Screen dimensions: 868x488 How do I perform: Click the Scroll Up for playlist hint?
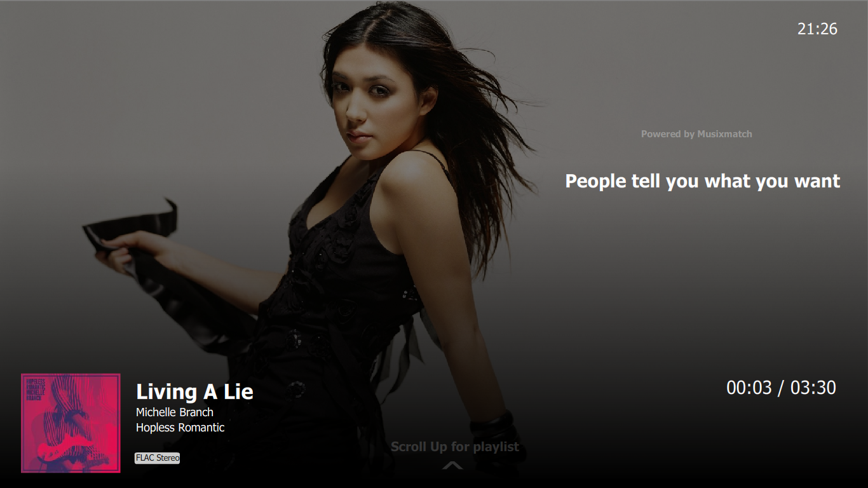pos(455,447)
